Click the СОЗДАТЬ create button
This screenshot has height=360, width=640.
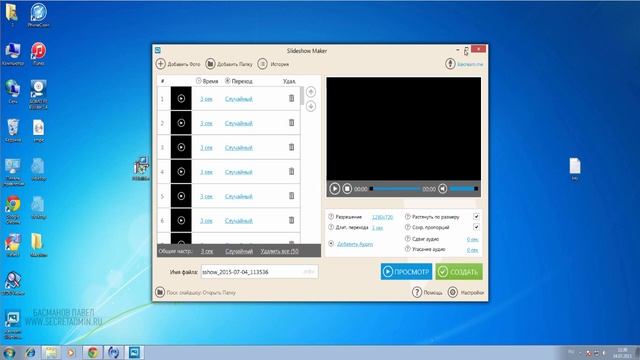coord(459,271)
